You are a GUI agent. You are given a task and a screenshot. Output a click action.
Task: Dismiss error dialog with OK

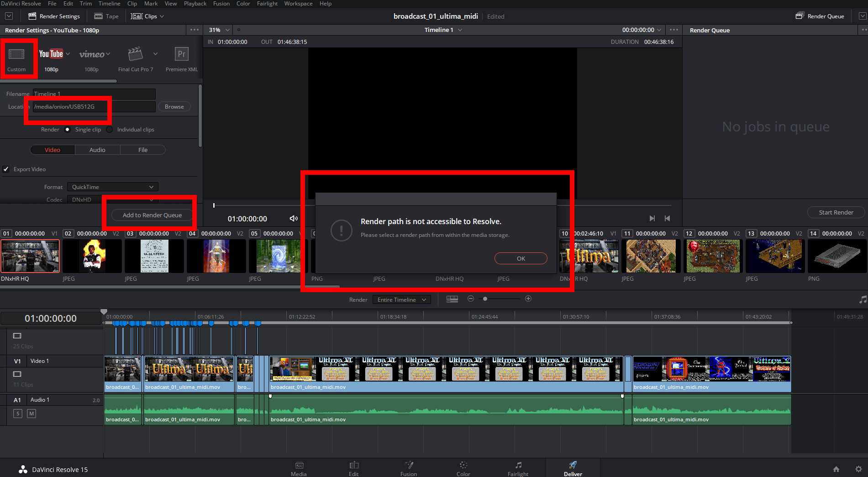(x=521, y=258)
